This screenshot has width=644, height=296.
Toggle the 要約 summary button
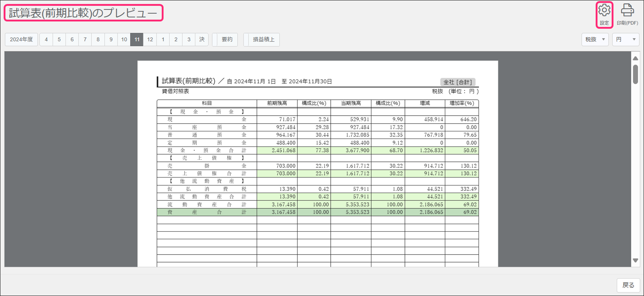point(227,40)
